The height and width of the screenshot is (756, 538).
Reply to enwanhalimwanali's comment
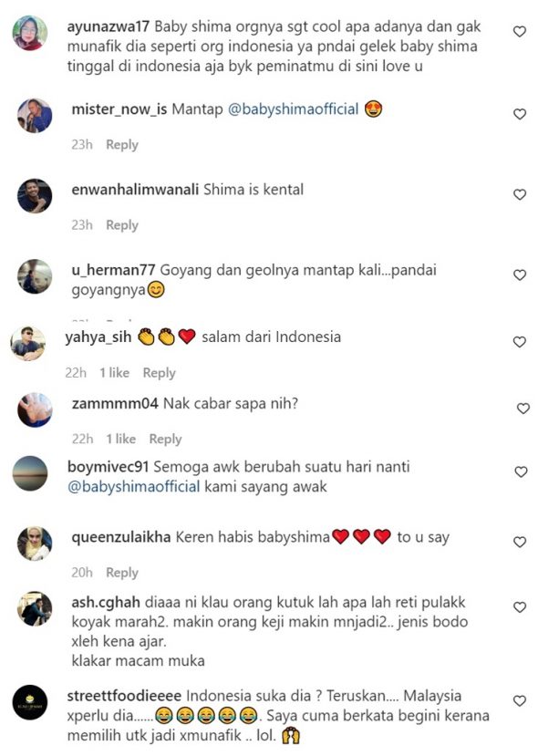(x=122, y=225)
